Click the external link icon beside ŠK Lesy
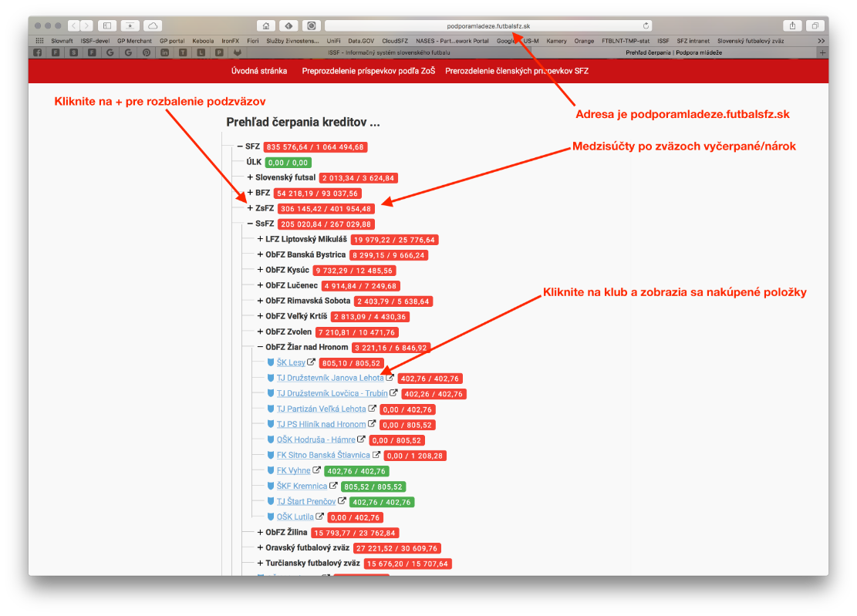 pos(312,362)
